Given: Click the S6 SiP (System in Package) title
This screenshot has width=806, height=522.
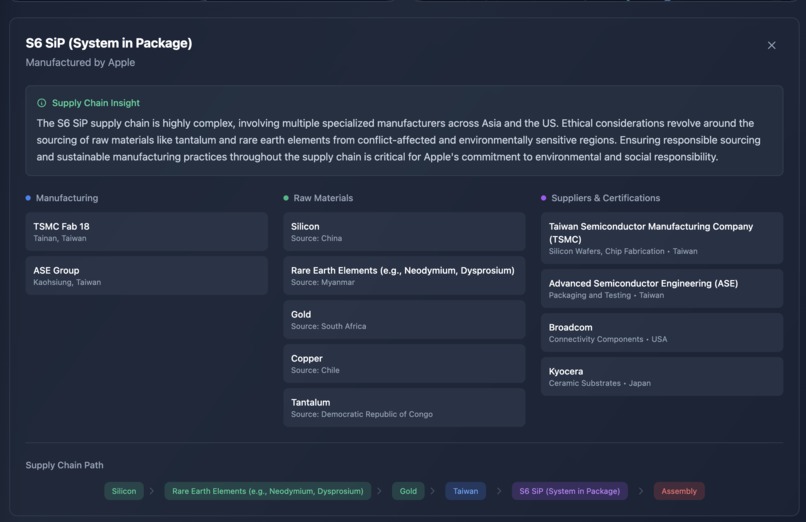Looking at the screenshot, I should [x=109, y=43].
